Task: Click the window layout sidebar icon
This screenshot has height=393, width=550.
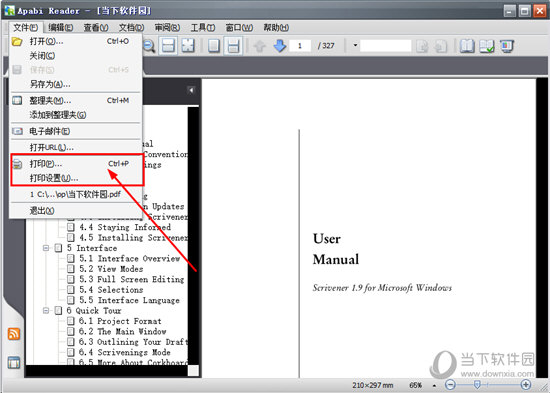Action: [14, 362]
